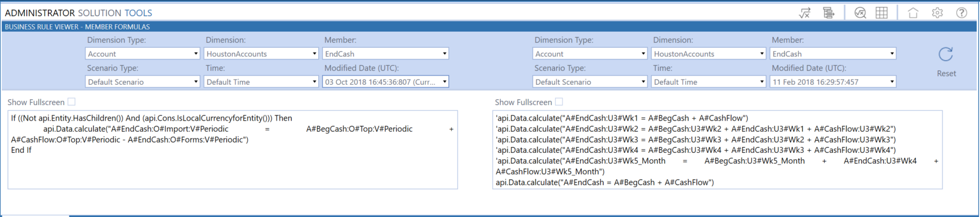The height and width of the screenshot is (217, 980).
Task: Go to the home page icon
Action: pos(913,13)
